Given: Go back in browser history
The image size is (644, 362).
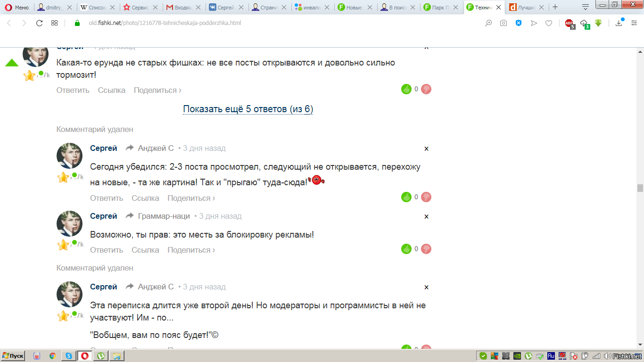Looking at the screenshot, I should [9, 23].
